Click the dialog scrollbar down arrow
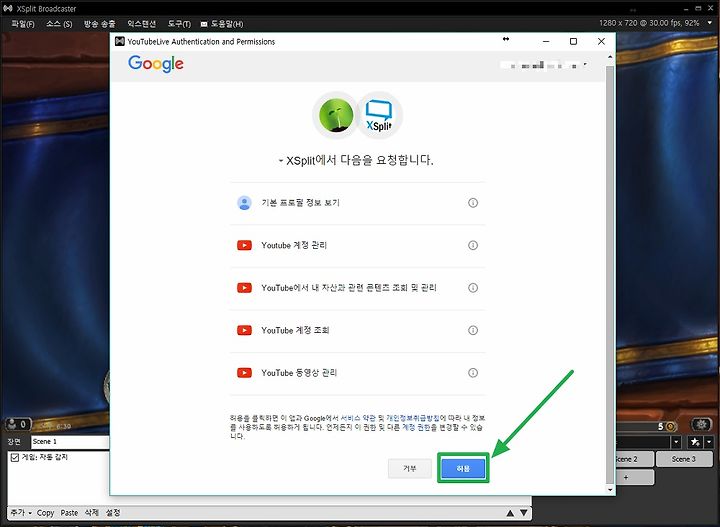Viewport: 720px width, 527px height. tap(610, 490)
